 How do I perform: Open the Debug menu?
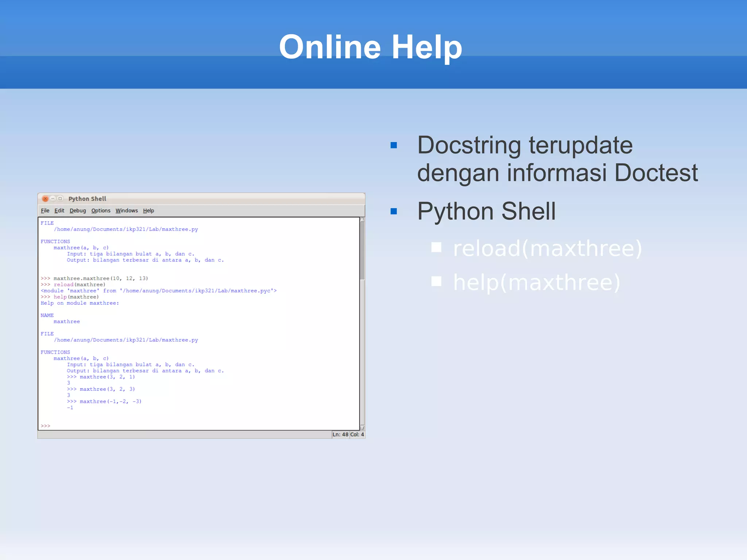point(78,211)
